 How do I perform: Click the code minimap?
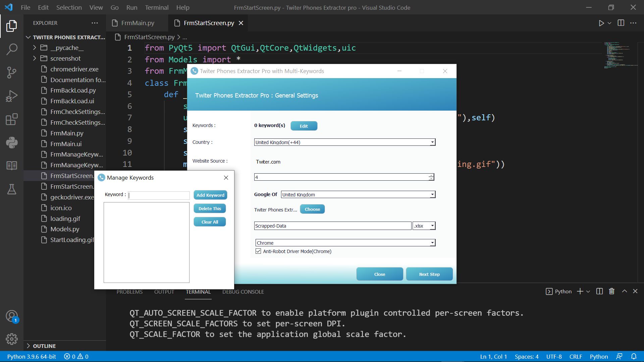(621, 55)
